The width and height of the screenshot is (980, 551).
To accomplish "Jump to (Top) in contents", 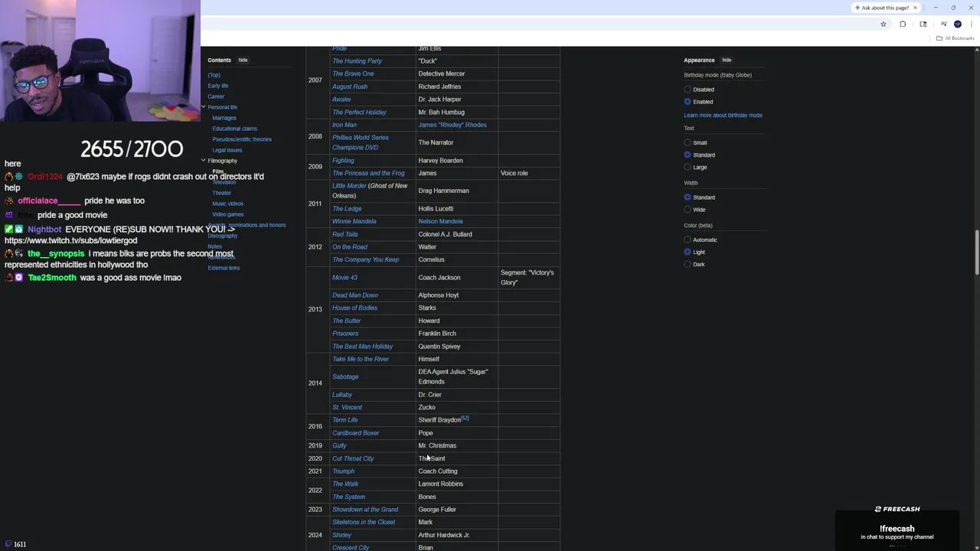I will tap(214, 75).
